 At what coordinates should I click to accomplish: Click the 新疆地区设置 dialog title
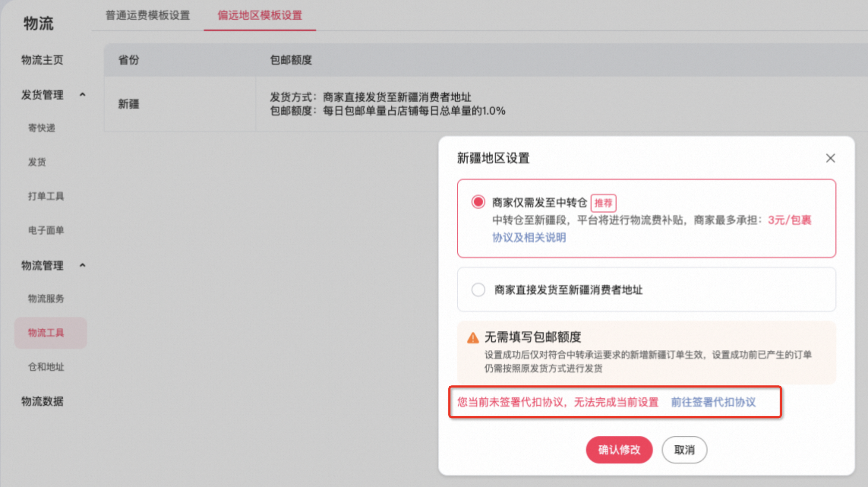[493, 158]
